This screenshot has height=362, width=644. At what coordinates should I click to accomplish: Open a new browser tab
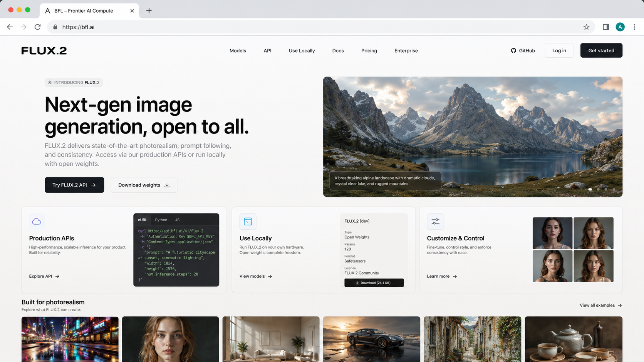coord(149,11)
